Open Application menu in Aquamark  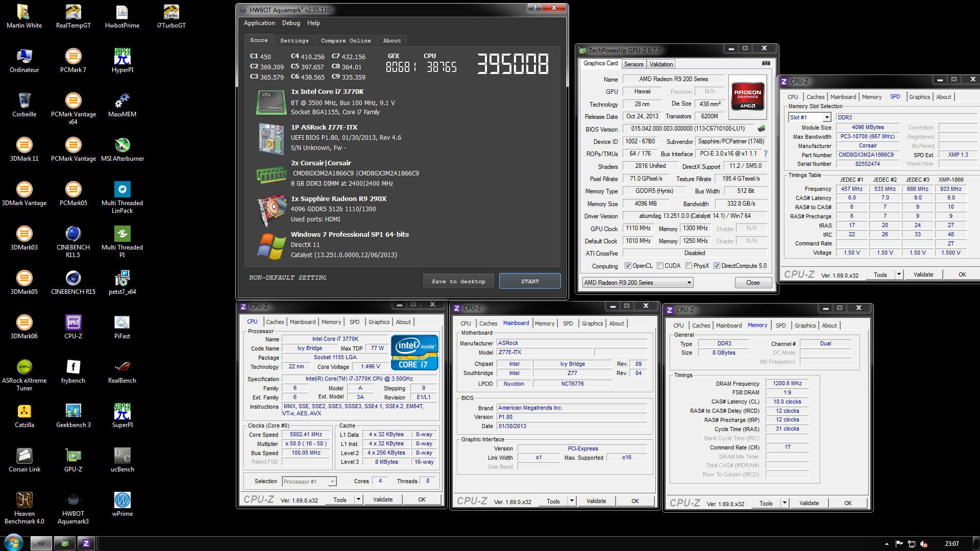tap(259, 23)
